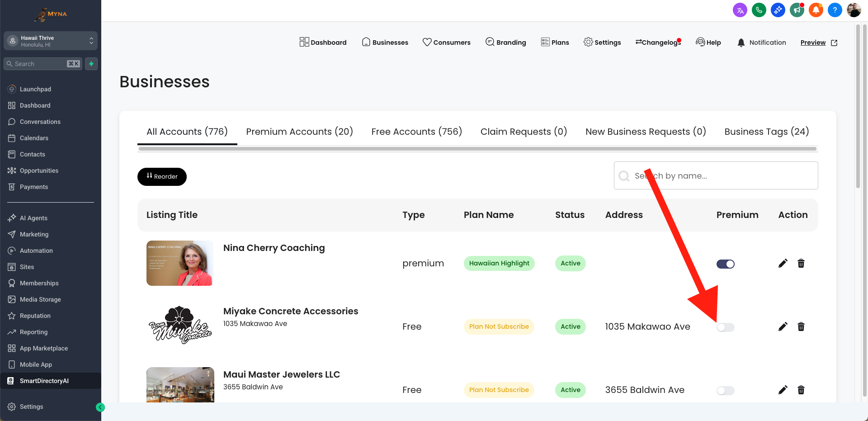This screenshot has height=421, width=868.
Task: Select the Business Tags (24) tab
Action: point(766,132)
